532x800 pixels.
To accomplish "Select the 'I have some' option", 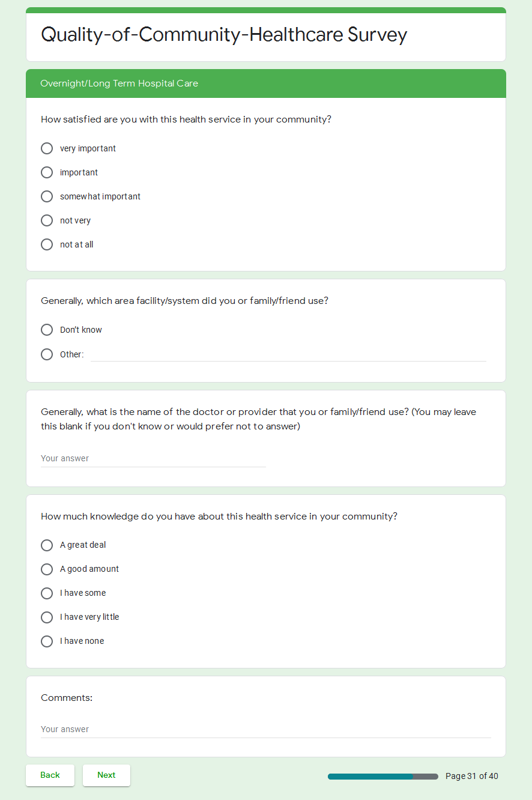I will tap(47, 593).
